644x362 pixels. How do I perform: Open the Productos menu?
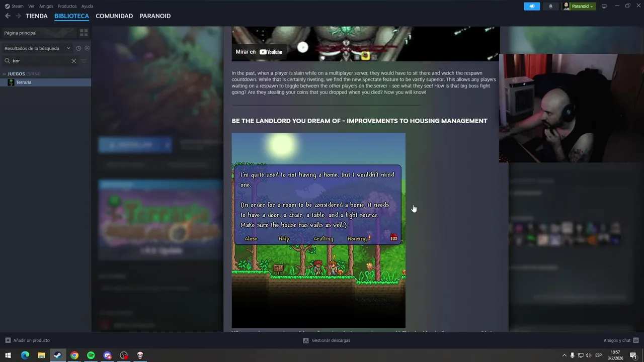point(67,6)
